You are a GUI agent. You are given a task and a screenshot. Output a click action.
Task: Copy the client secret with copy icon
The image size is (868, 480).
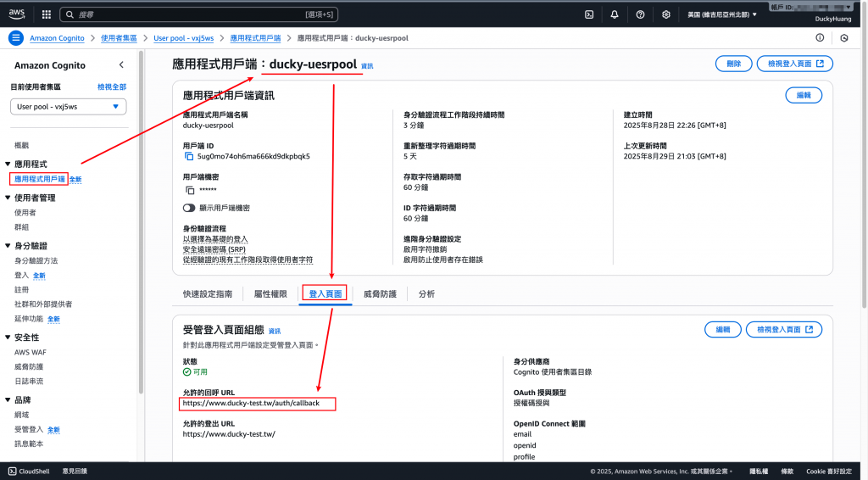[190, 190]
